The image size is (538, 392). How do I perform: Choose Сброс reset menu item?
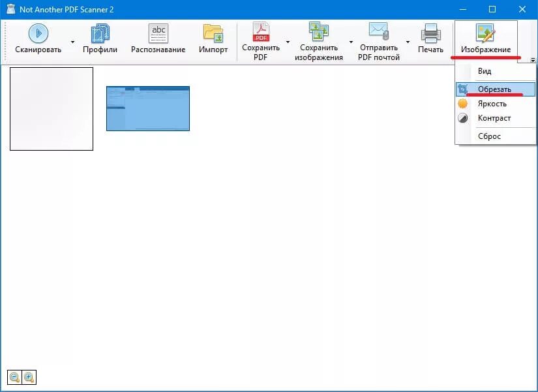(496, 136)
